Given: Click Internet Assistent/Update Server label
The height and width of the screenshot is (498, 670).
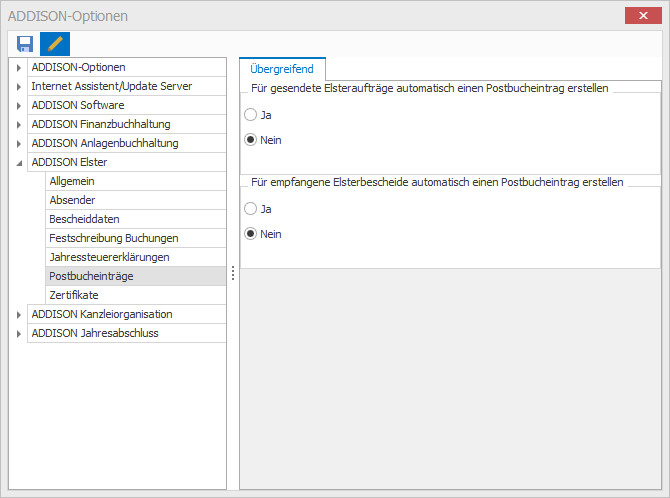Looking at the screenshot, I should pyautogui.click(x=112, y=86).
